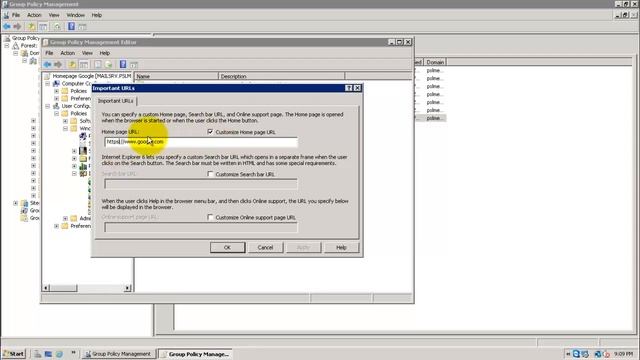Click Description column header in Editor list
Viewport: 640px width, 360px height.
(x=282, y=76)
